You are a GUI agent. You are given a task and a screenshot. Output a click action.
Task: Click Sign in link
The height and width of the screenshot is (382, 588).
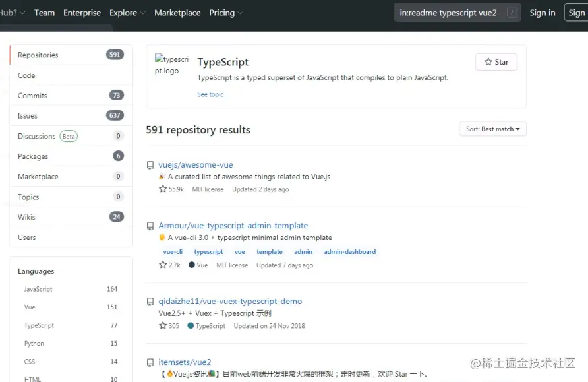click(543, 13)
